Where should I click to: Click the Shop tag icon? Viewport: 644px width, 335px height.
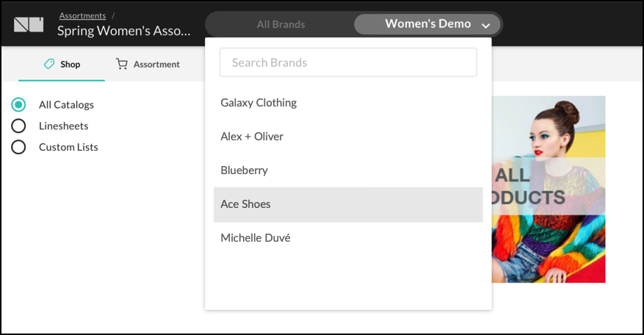(x=49, y=64)
